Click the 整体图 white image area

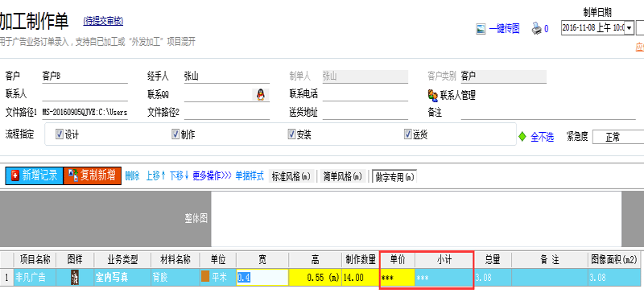[416, 219]
